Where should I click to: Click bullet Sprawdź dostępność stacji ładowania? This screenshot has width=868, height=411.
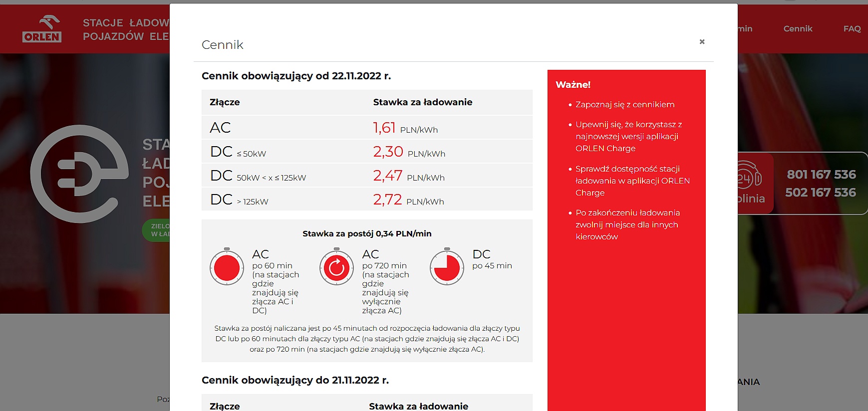(632, 181)
